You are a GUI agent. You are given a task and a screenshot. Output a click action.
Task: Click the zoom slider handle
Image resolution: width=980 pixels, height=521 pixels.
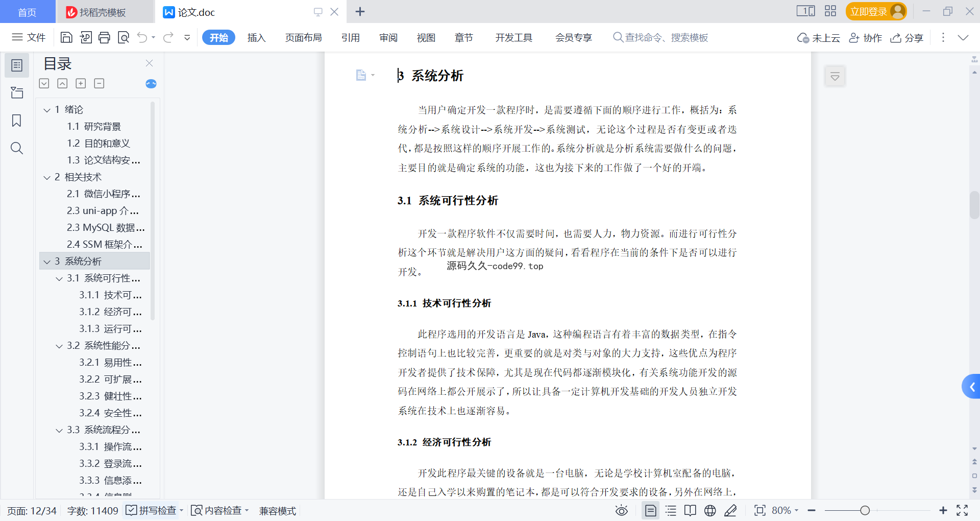pos(865,510)
